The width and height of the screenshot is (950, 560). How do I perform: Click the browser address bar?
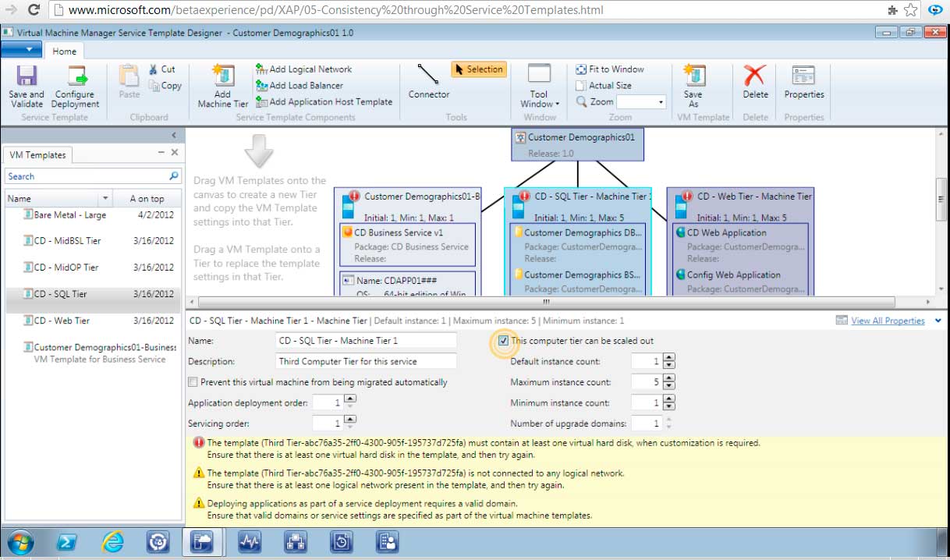(469, 10)
